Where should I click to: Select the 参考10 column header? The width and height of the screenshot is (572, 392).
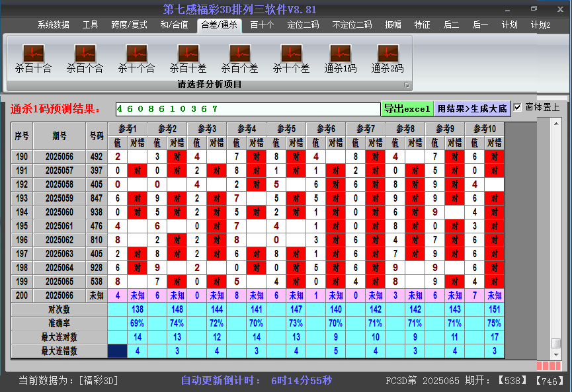point(485,129)
